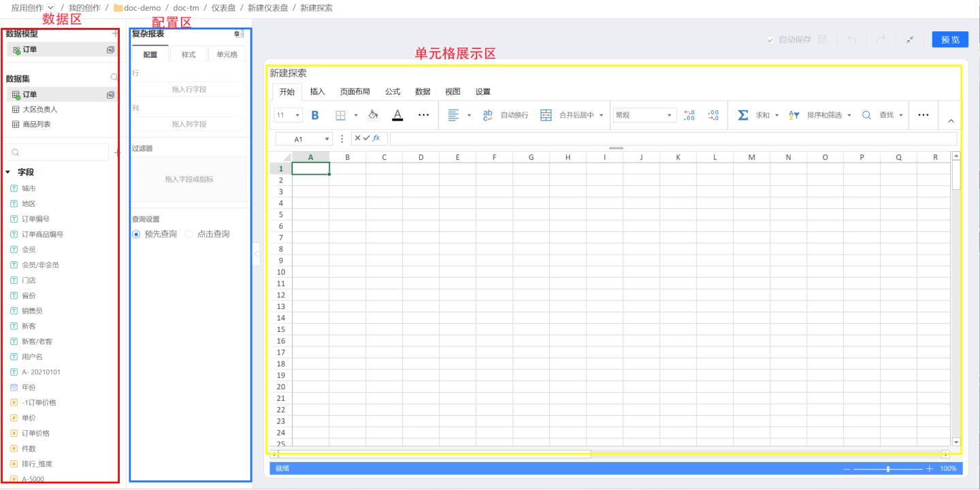Click the increase decimal places icon

click(689, 115)
